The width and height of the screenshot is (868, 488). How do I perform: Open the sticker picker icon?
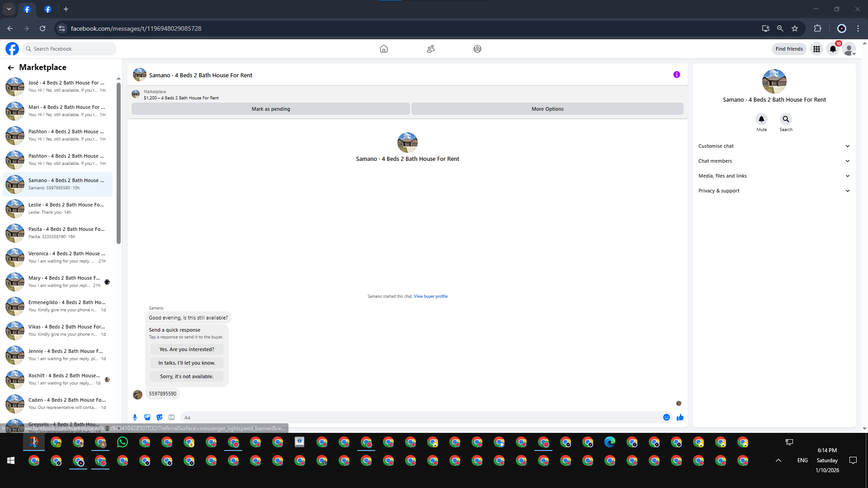point(159,418)
